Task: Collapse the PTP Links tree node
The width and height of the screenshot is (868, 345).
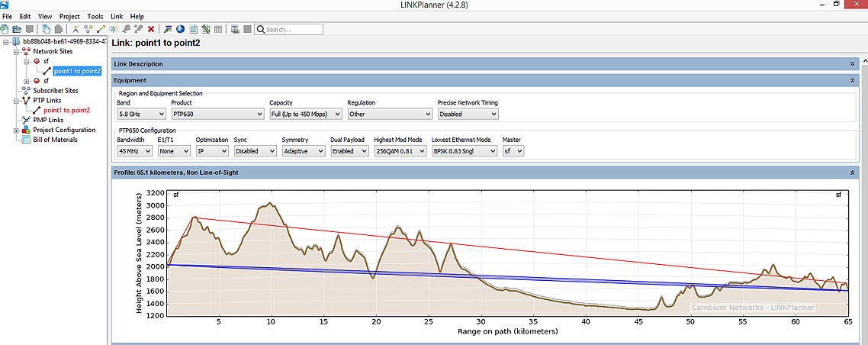Action: (16, 101)
